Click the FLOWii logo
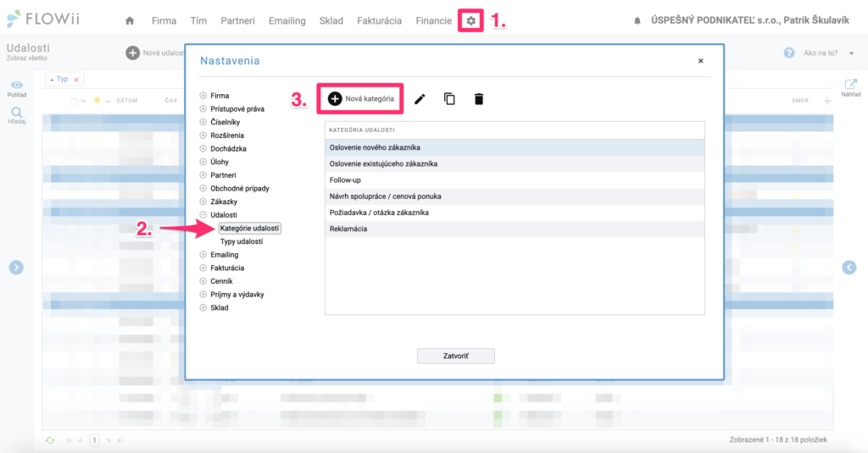The height and width of the screenshot is (453, 868). tap(43, 19)
